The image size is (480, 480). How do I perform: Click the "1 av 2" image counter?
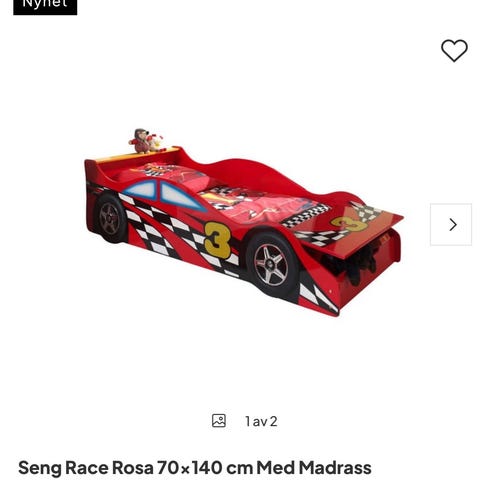pos(261,421)
